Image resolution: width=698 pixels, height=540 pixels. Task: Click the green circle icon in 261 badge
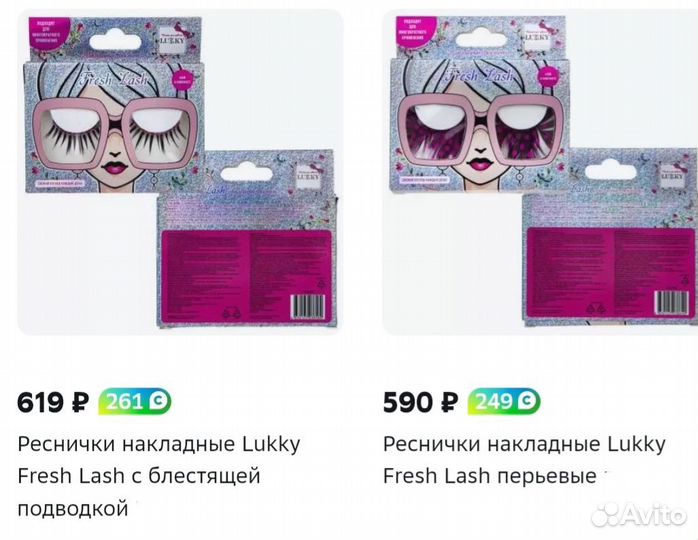(158, 402)
